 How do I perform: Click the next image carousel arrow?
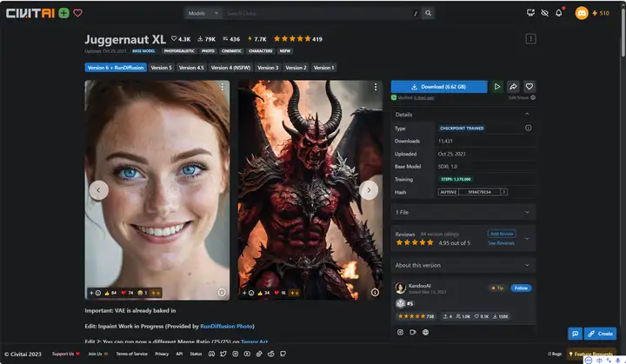(x=369, y=190)
